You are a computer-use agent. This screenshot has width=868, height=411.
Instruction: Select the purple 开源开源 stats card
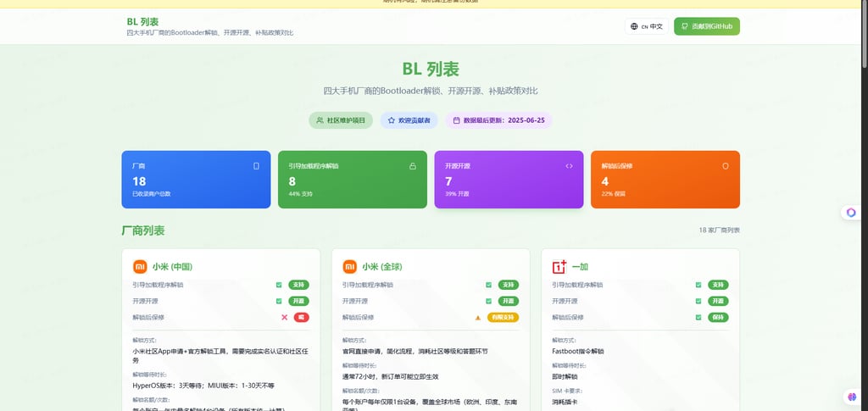tap(509, 179)
